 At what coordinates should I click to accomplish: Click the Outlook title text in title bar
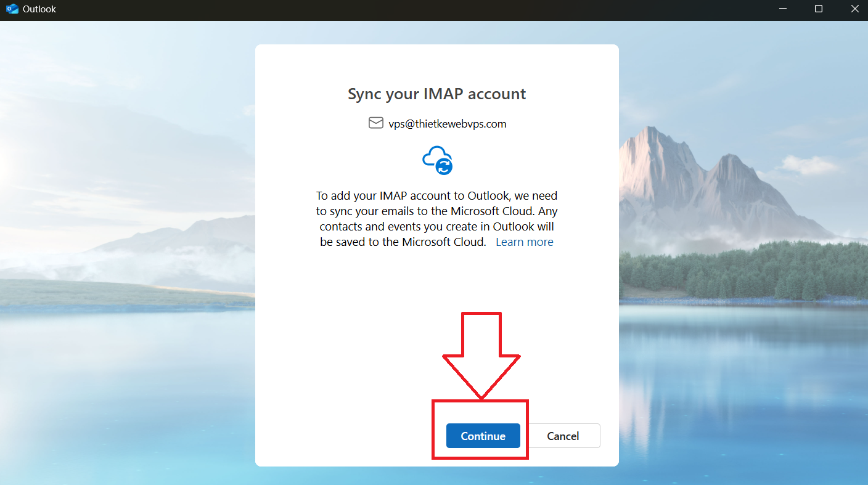coord(39,9)
